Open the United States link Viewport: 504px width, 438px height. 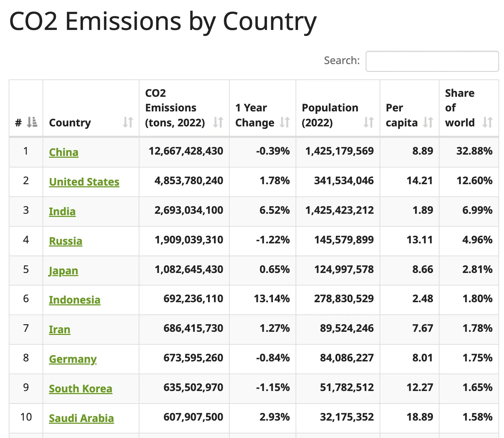coord(84,182)
